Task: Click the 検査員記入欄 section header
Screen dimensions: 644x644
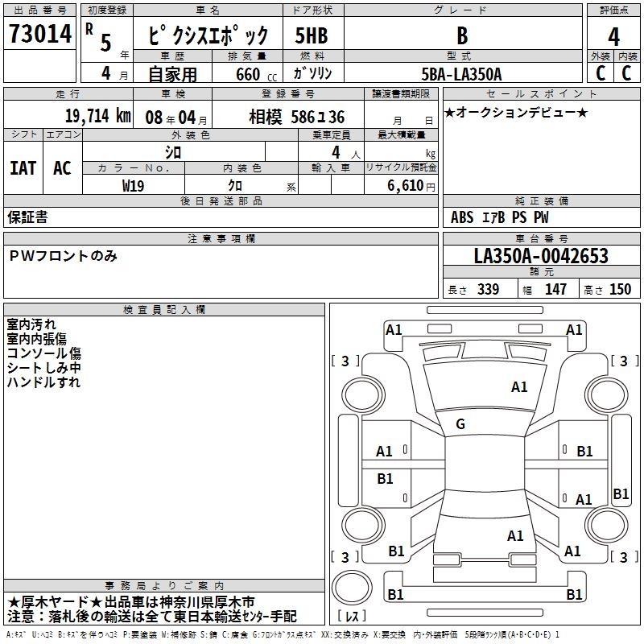Action: point(164,310)
